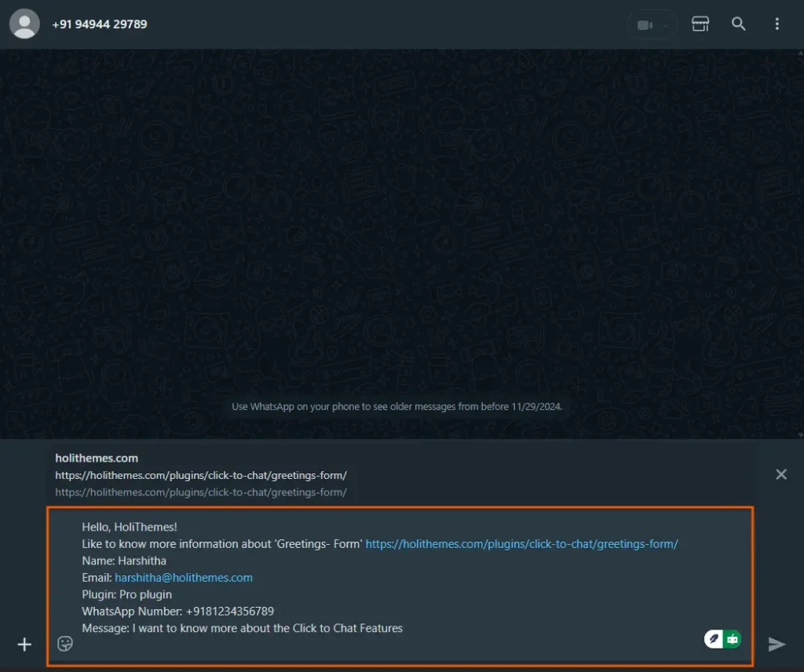Open the emoji picker
This screenshot has width=804, height=672.
click(65, 643)
